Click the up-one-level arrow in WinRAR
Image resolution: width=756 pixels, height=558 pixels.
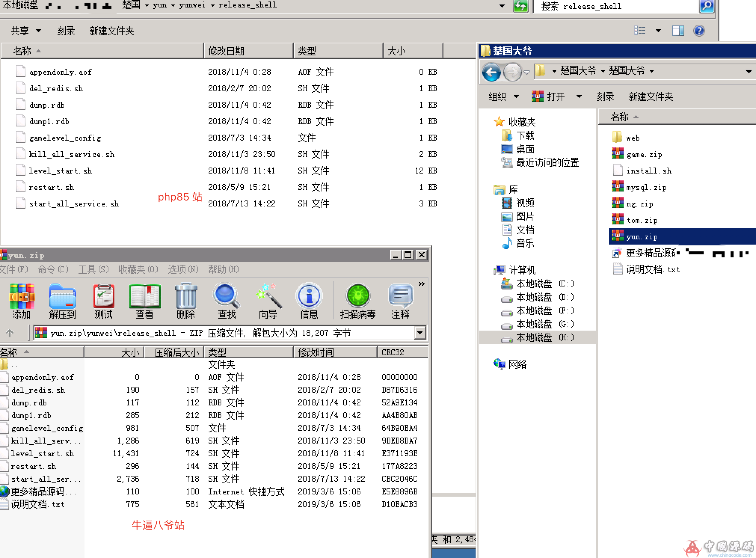(x=10, y=332)
